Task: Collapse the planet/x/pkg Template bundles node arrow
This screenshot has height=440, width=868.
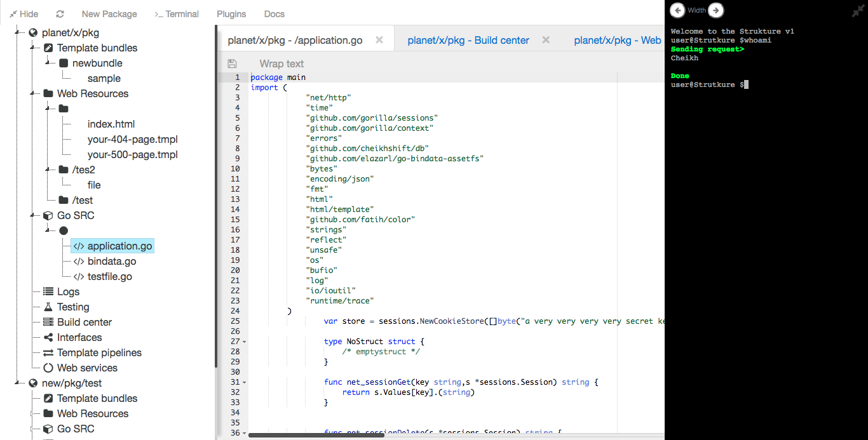Action: click(x=32, y=48)
